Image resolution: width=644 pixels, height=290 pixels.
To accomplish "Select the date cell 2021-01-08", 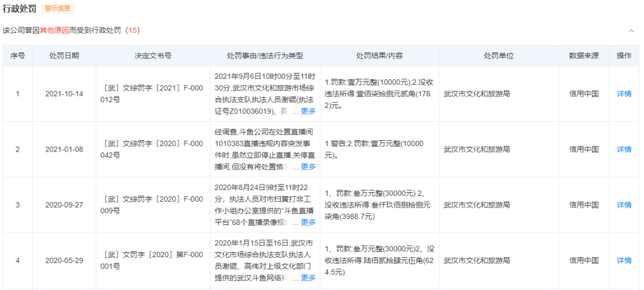I will point(64,149).
